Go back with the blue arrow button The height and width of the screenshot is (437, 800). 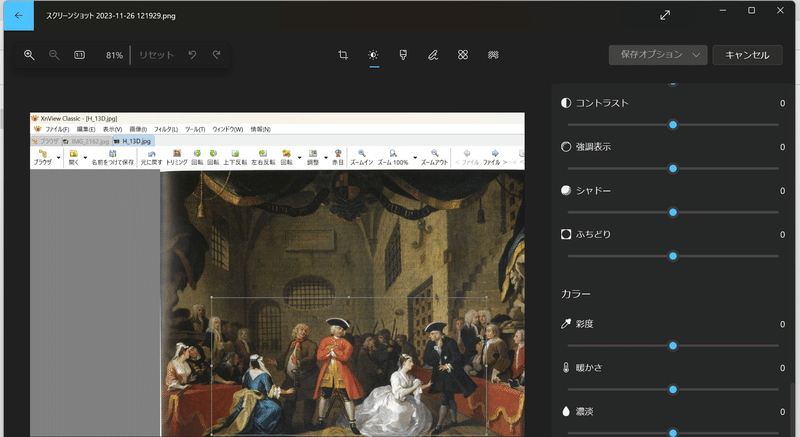coord(19,15)
